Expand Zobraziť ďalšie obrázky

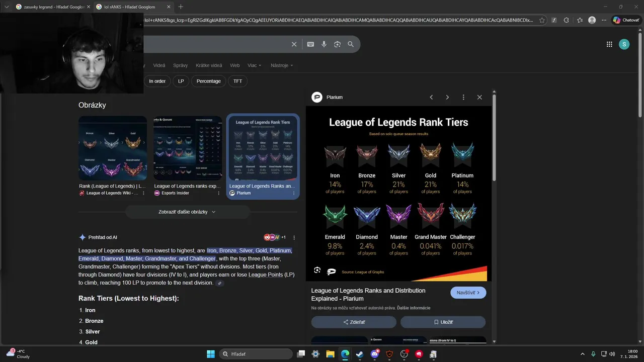(x=187, y=212)
